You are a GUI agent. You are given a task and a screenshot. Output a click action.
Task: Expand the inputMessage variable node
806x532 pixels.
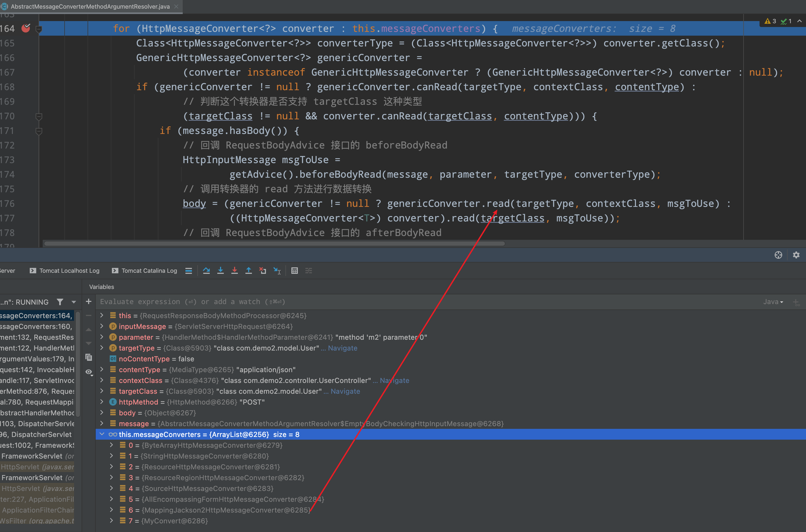[102, 326]
